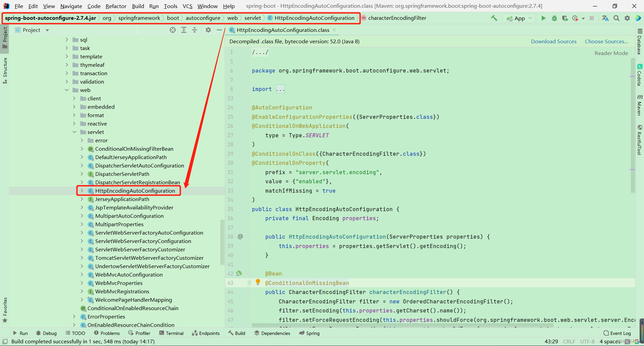
Task: Open the RestfulTool panel
Action: click(640, 141)
